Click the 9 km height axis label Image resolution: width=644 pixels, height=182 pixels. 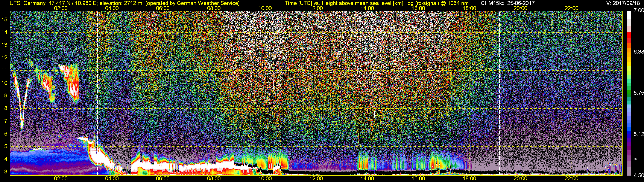[6, 96]
